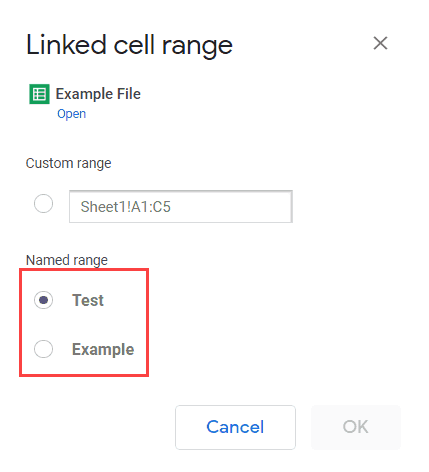Select the Custom range radio button
This screenshot has height=472, width=429.
(43, 203)
